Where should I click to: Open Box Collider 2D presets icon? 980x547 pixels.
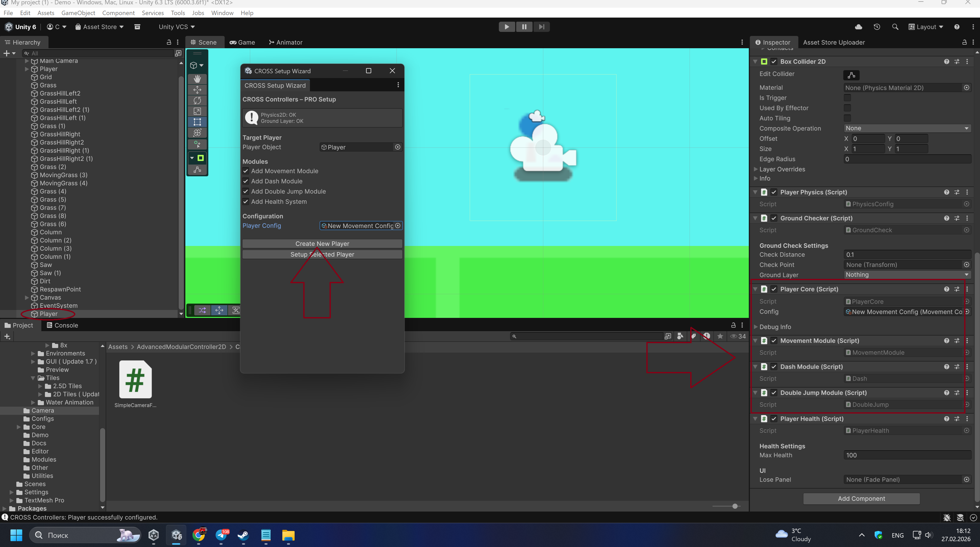click(957, 61)
